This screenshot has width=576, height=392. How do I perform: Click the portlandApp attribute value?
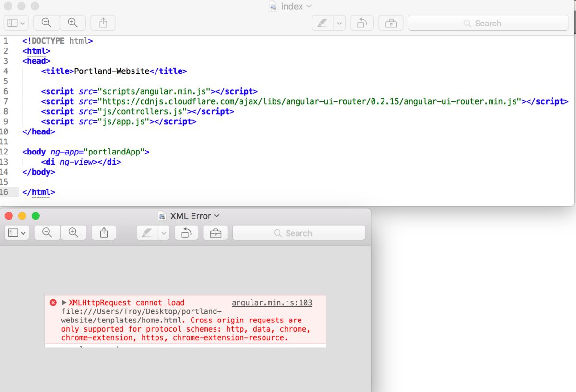pos(114,152)
